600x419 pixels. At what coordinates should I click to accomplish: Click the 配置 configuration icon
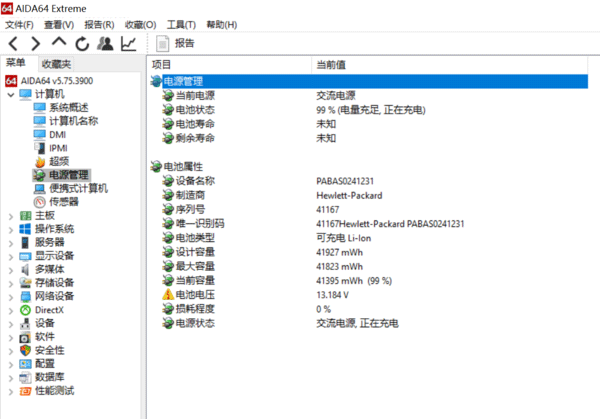coord(25,364)
